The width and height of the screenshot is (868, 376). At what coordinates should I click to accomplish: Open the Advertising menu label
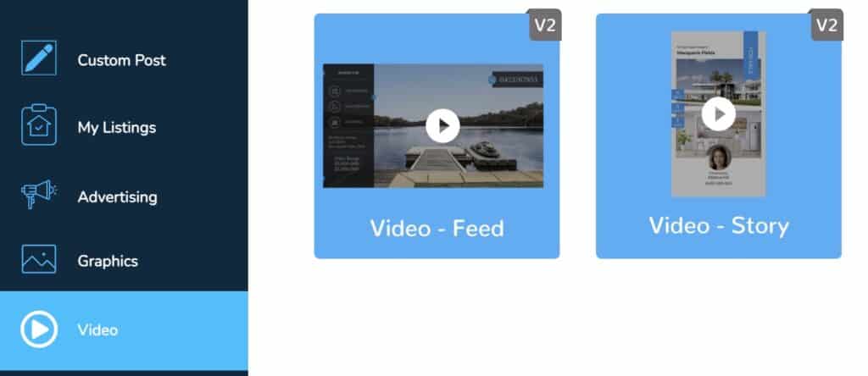click(x=117, y=196)
